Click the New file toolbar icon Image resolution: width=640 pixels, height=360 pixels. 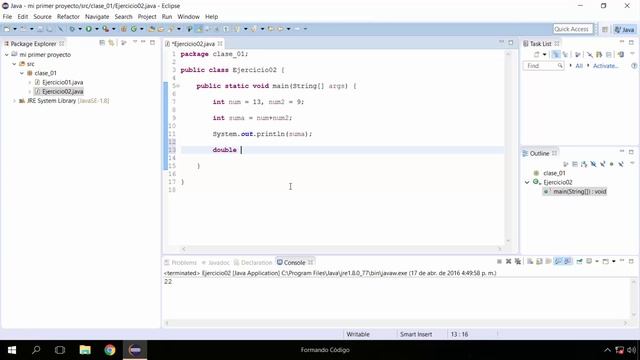7,29
